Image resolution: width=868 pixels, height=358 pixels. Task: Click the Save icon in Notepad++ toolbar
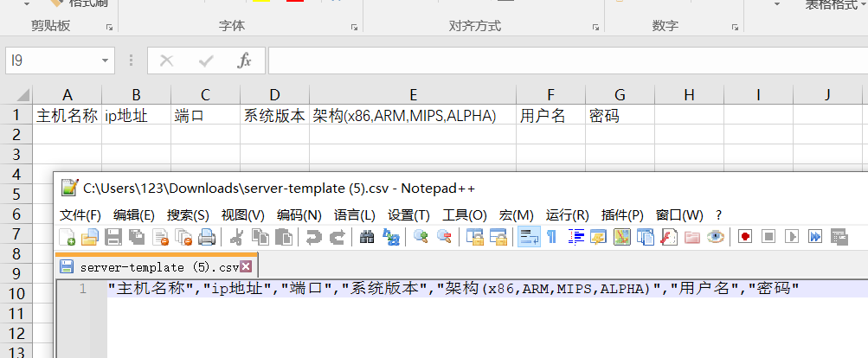click(113, 237)
